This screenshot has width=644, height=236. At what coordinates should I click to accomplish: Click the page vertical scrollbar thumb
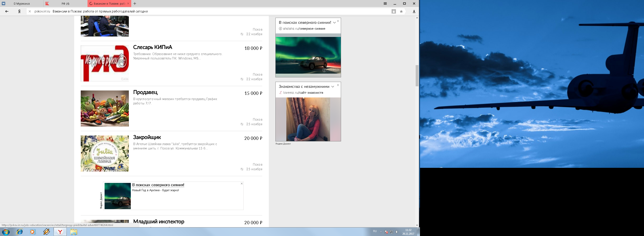coord(417,75)
